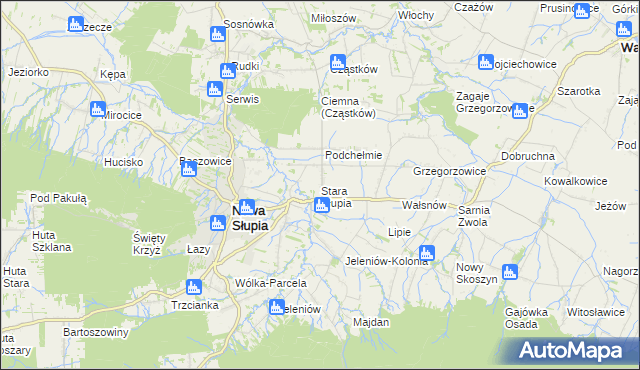The height and width of the screenshot is (370, 640).
Task: Click the factory icon below Górki
Action: coord(624,29)
